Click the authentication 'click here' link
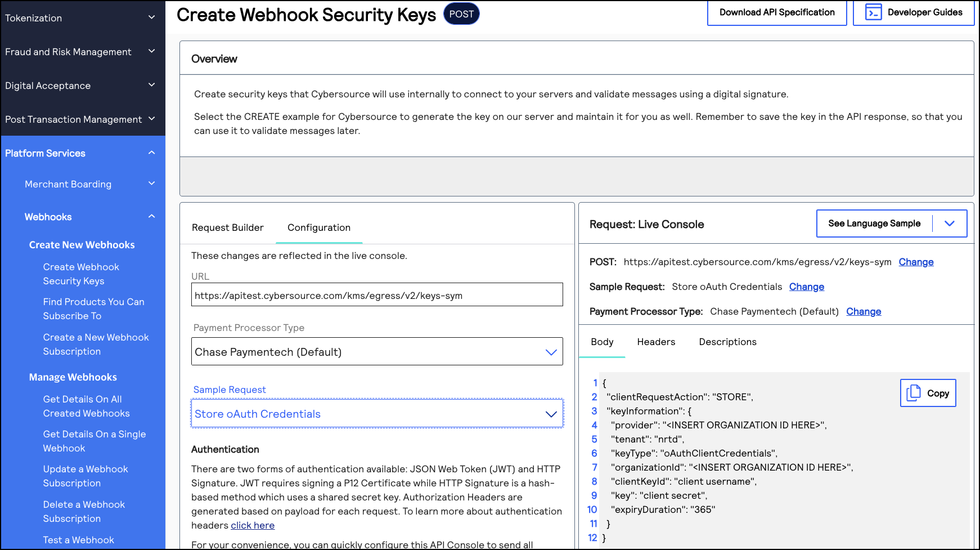The height and width of the screenshot is (550, 980). [x=253, y=525]
